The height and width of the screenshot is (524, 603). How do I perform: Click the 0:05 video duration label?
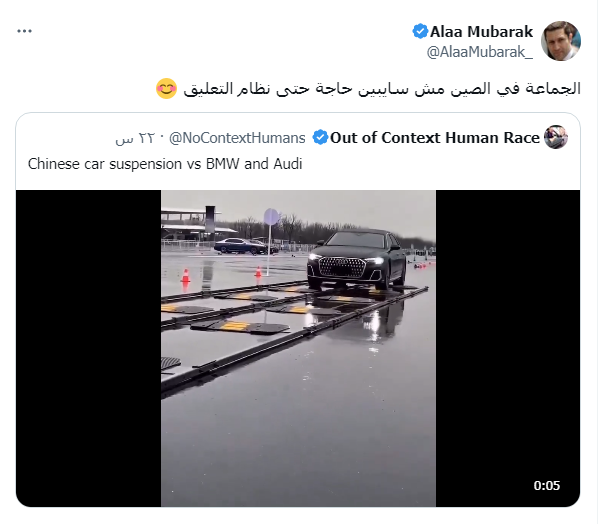(546, 486)
